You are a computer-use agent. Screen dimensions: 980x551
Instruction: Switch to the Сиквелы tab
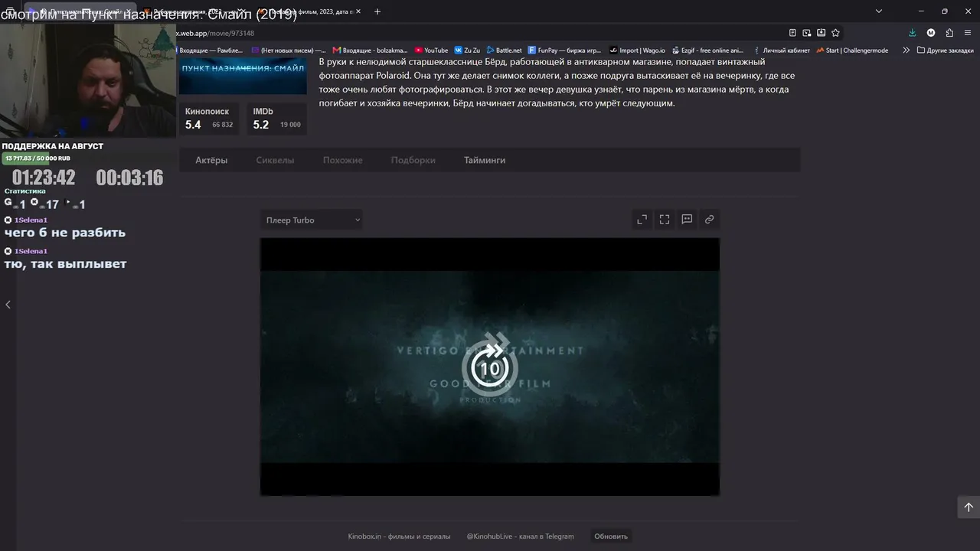click(275, 160)
